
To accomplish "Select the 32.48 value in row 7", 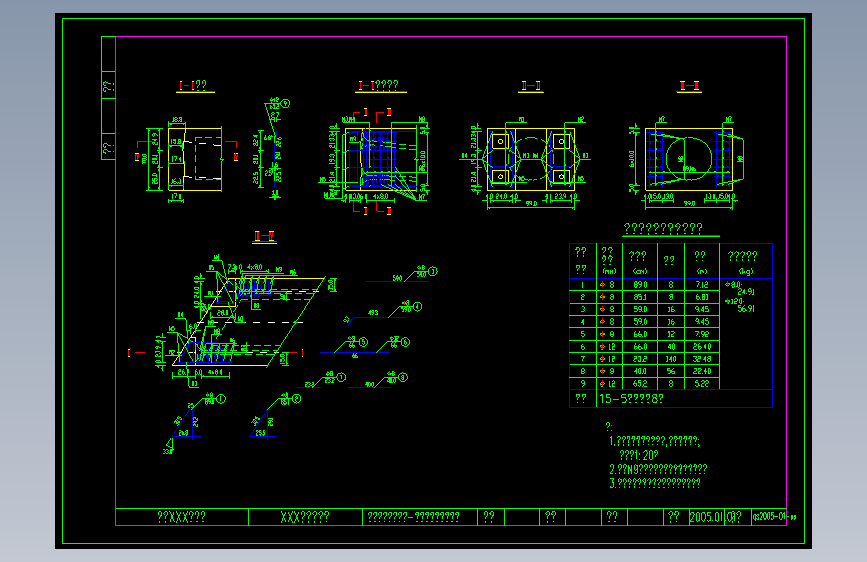I will [x=702, y=359].
